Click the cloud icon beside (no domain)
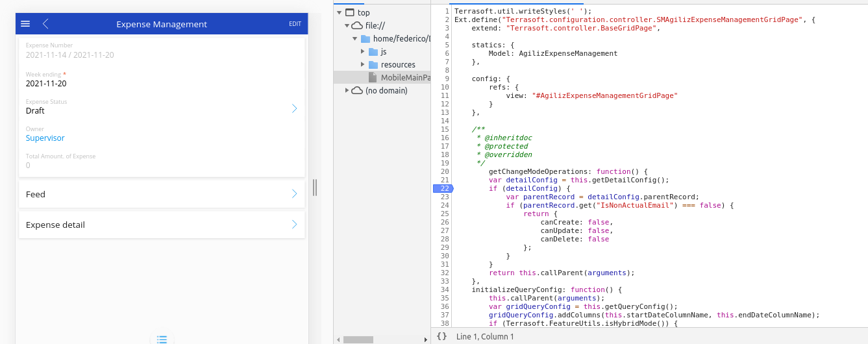Viewport: 868px width, 344px height. 357,90
